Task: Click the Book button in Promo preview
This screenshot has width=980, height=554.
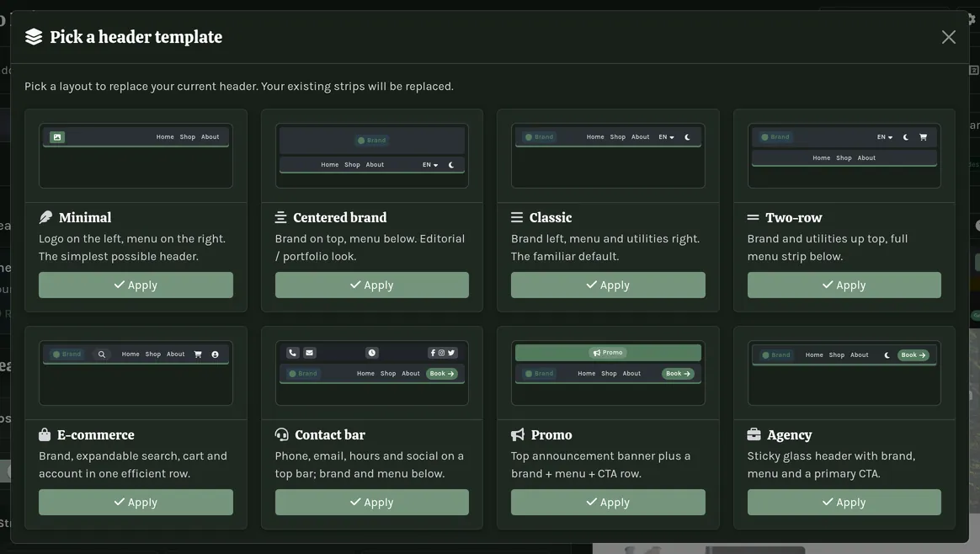Action: [x=678, y=374]
